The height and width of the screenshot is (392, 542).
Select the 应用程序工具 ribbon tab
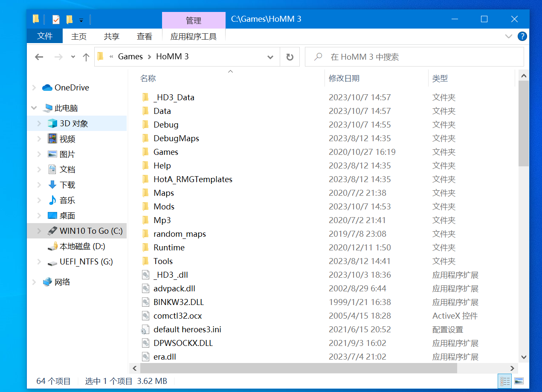194,37
